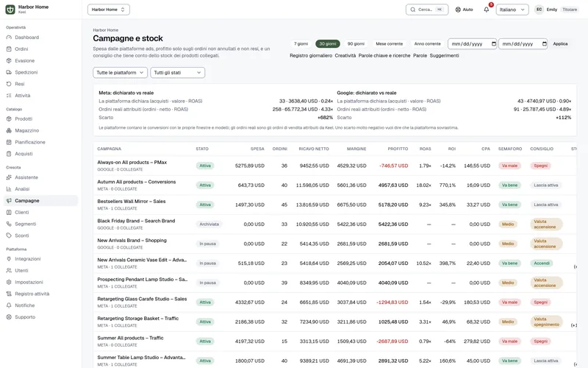Click the Harbor Home logo icon
The image size is (588, 368).
coord(10,10)
